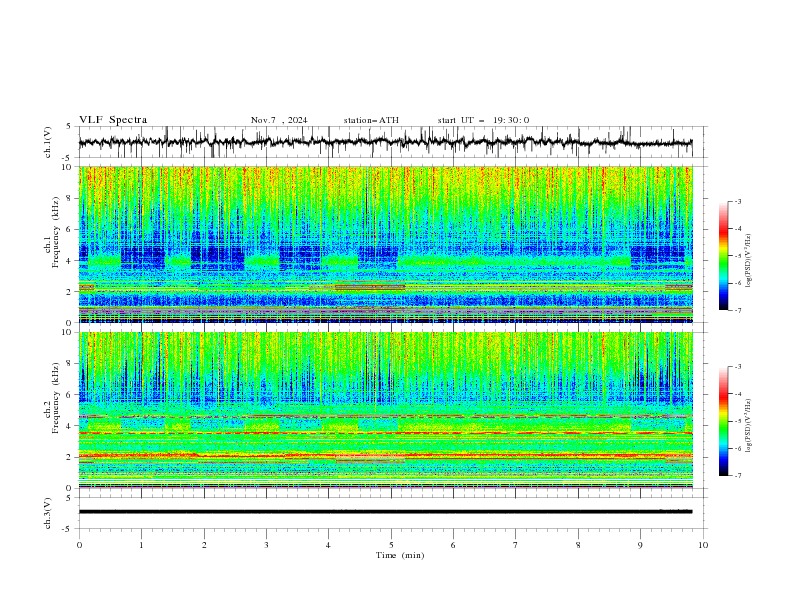Click the '-7' value on ch.2 color bar

tap(737, 475)
